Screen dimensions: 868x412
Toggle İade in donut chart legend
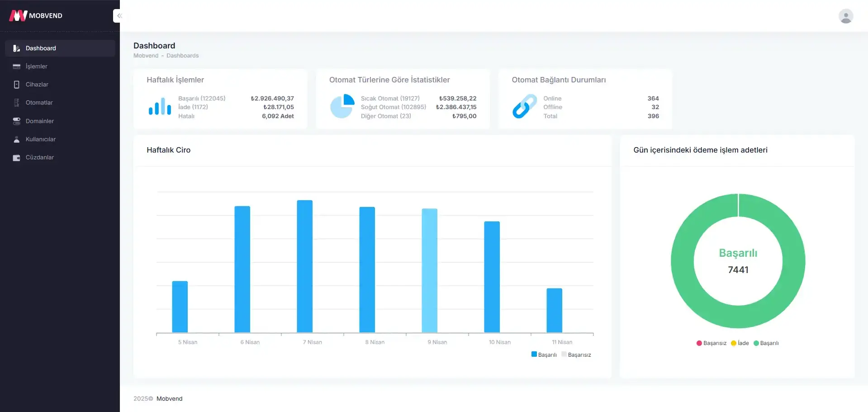click(x=740, y=343)
